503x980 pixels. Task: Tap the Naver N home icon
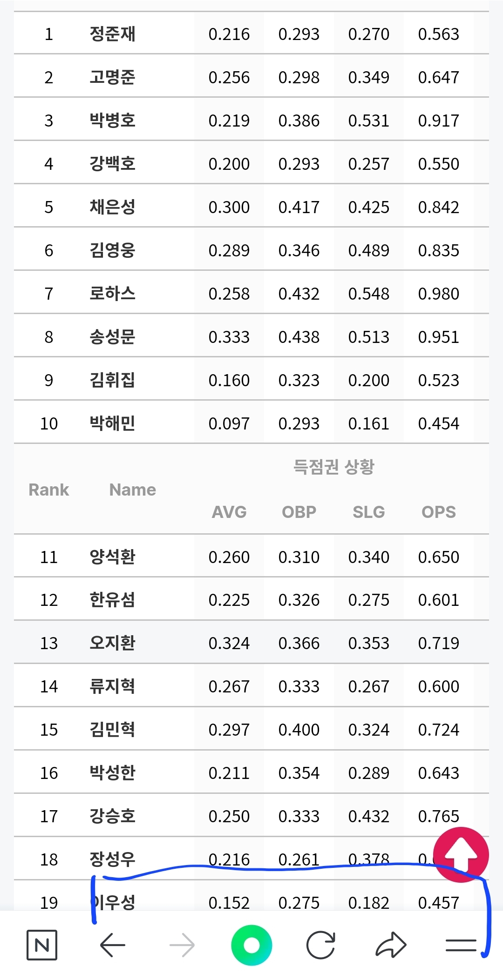click(x=42, y=945)
